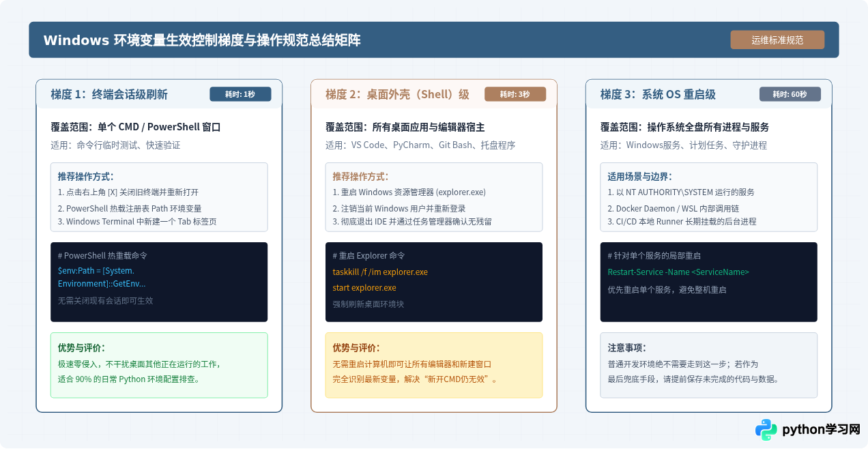Viewport: 868px width, 449px height.
Task: Click 覆盖范围：单个 CMD / PowerShell 窗口
Action: pyautogui.click(x=136, y=127)
